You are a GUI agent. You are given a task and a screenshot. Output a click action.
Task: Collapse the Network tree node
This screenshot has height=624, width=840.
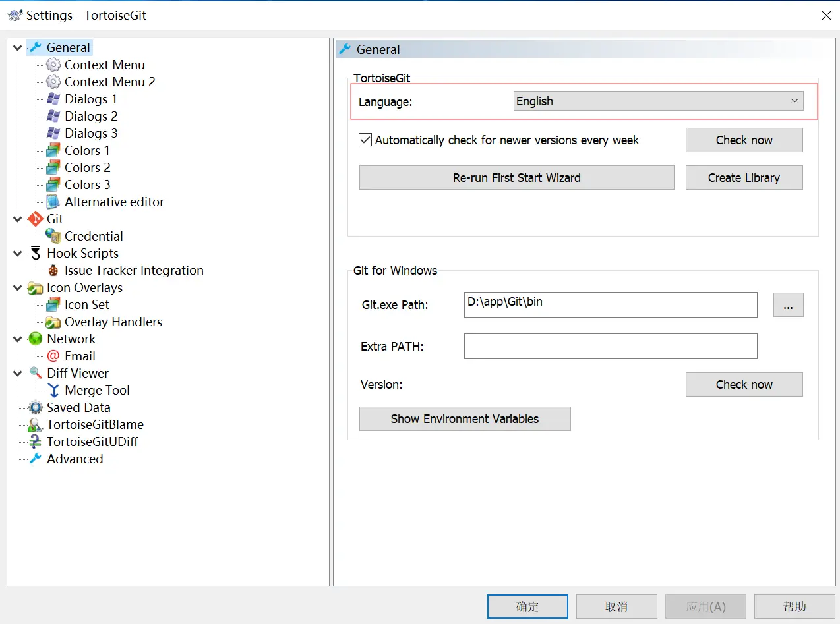(17, 339)
